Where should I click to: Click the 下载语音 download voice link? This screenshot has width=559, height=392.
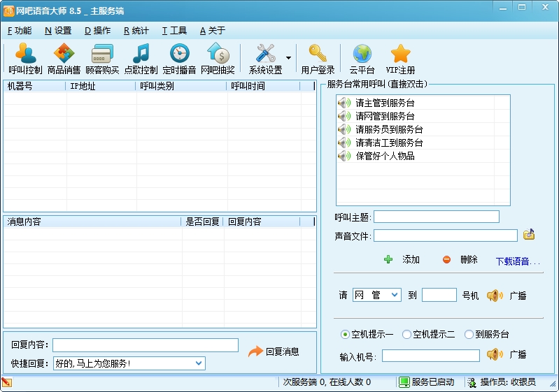[518, 261]
